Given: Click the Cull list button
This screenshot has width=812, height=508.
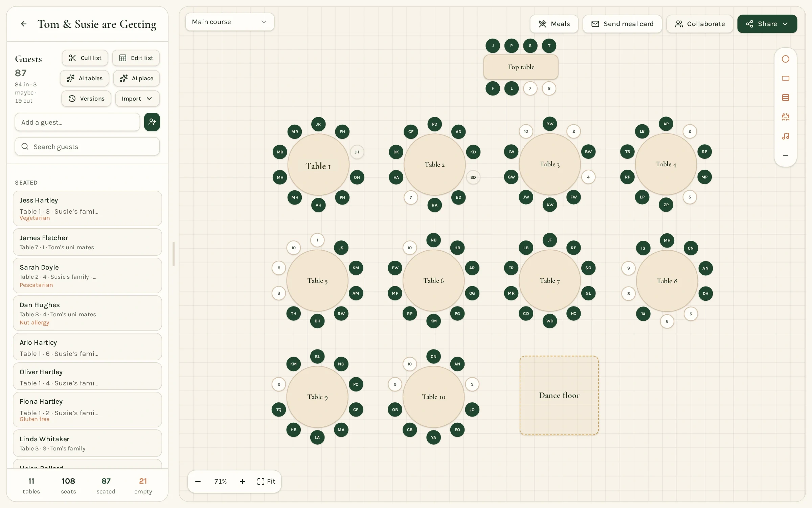Looking at the screenshot, I should (85, 58).
